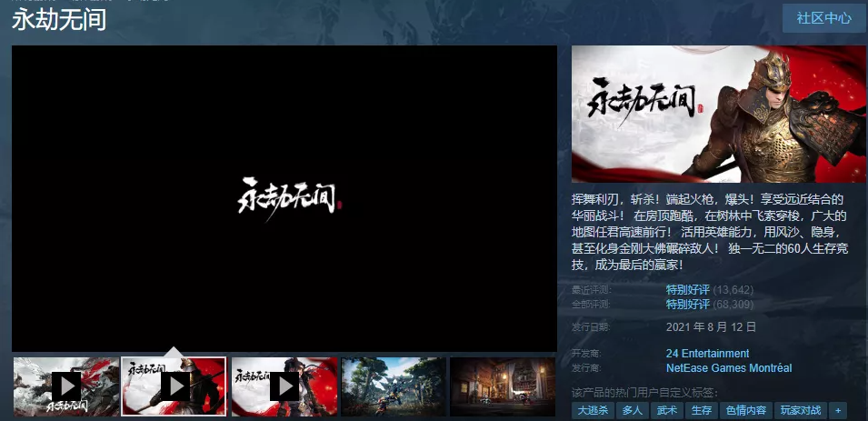
Task: Open the forest gameplay screenshot thumbnail
Action: tap(394, 386)
